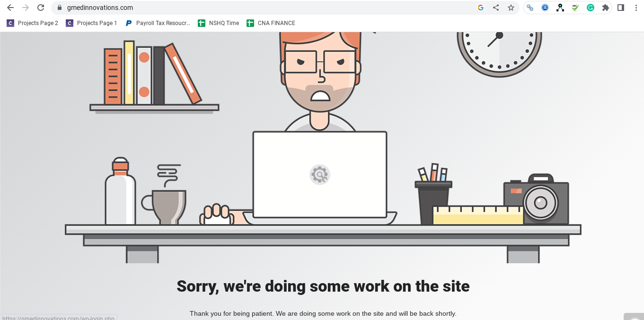Viewport: 644px width, 320px height.
Task: Open the Grammarly extension
Action: (591, 8)
